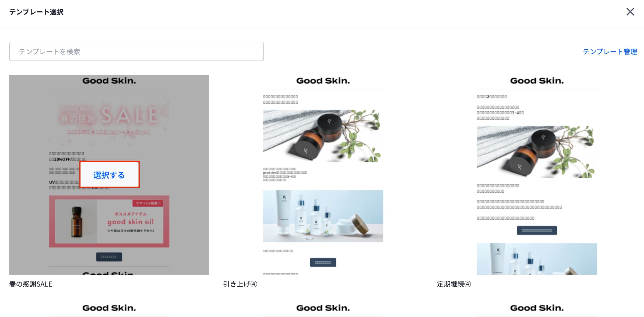Click the dark button below good skin oil banner

pyautogui.click(x=109, y=257)
